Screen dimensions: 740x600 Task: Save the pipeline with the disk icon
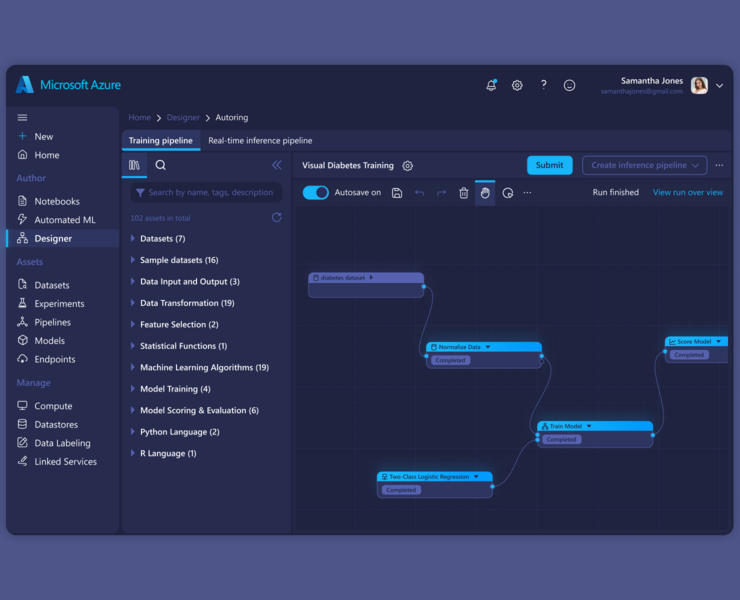[397, 193]
